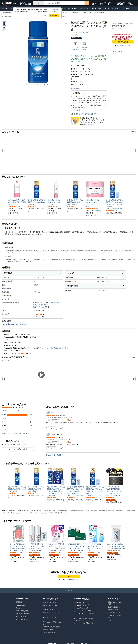Click 住所を変更 yellow button
The image size is (138, 644).
click(x=54, y=16)
